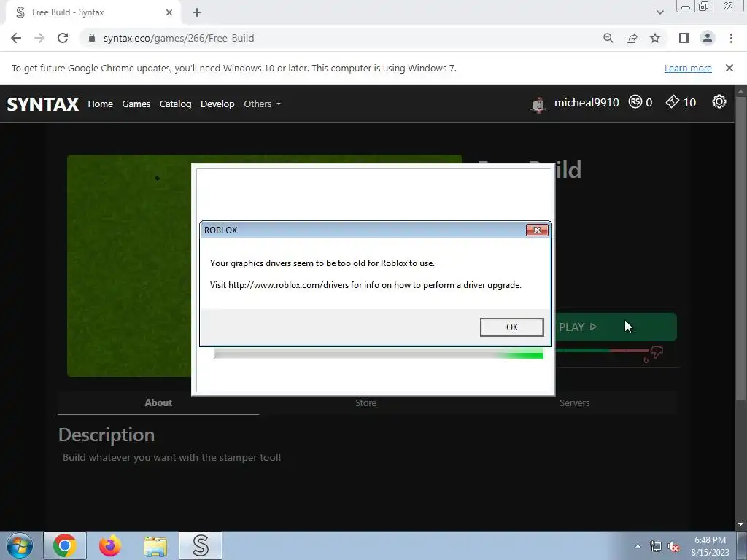Click OK in the ROBLOX dialog
Image resolution: width=747 pixels, height=560 pixels.
pos(511,327)
